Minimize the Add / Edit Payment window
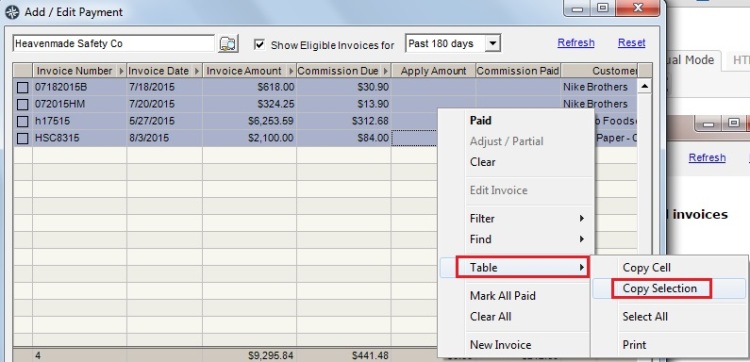The height and width of the screenshot is (362, 750). [578, 8]
